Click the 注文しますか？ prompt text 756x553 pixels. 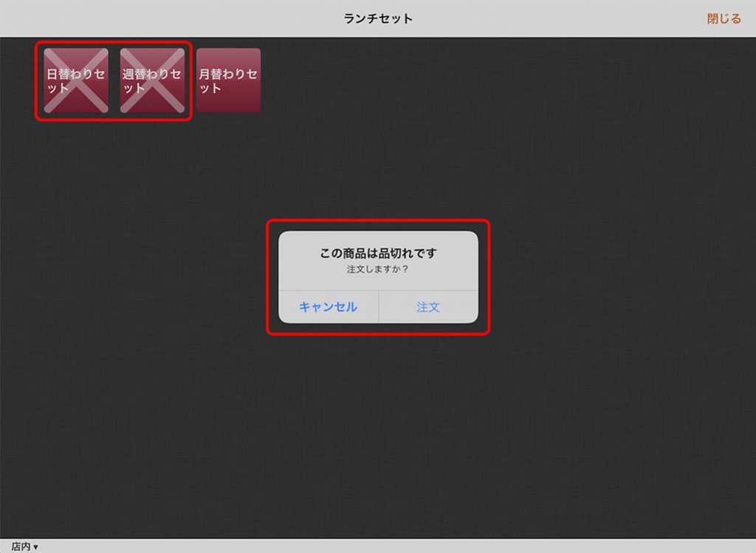[378, 269]
